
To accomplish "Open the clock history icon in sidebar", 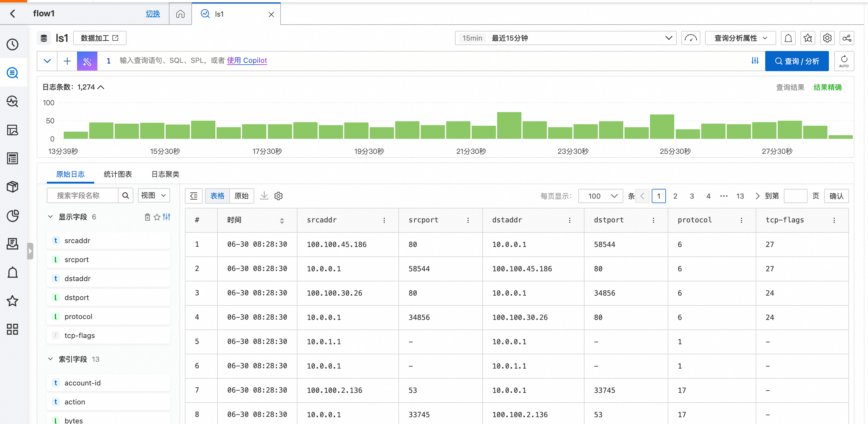I will 13,44.
